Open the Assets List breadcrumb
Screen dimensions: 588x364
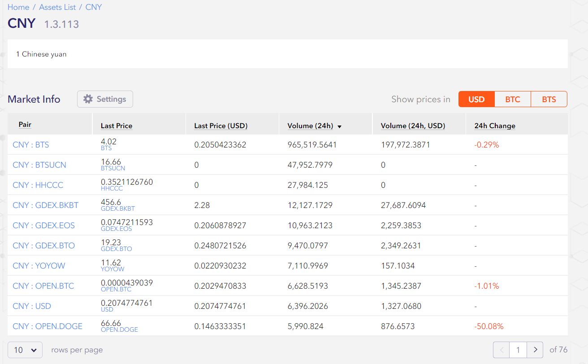[x=57, y=7]
